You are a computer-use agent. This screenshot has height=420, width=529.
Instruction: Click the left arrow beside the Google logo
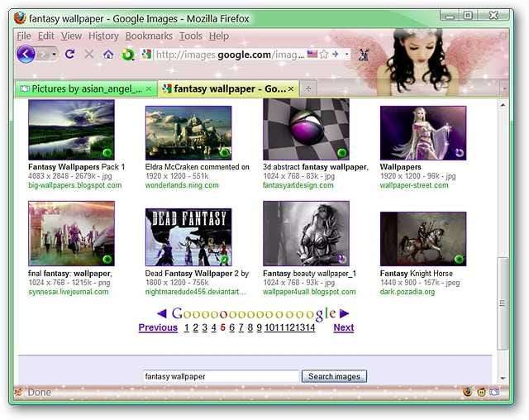(x=162, y=313)
